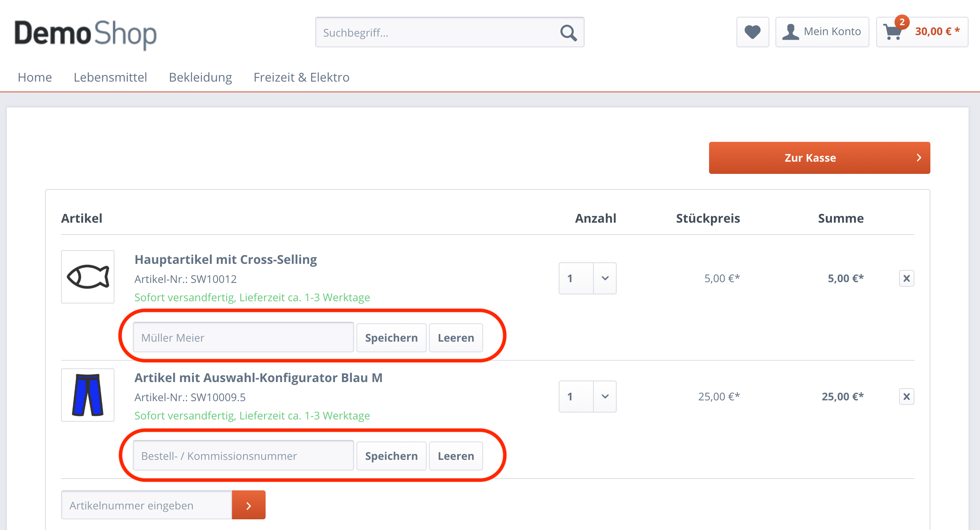Image resolution: width=980 pixels, height=530 pixels.
Task: Remove the Auswahl-Konfigurator Blau M item
Action: pos(906,397)
